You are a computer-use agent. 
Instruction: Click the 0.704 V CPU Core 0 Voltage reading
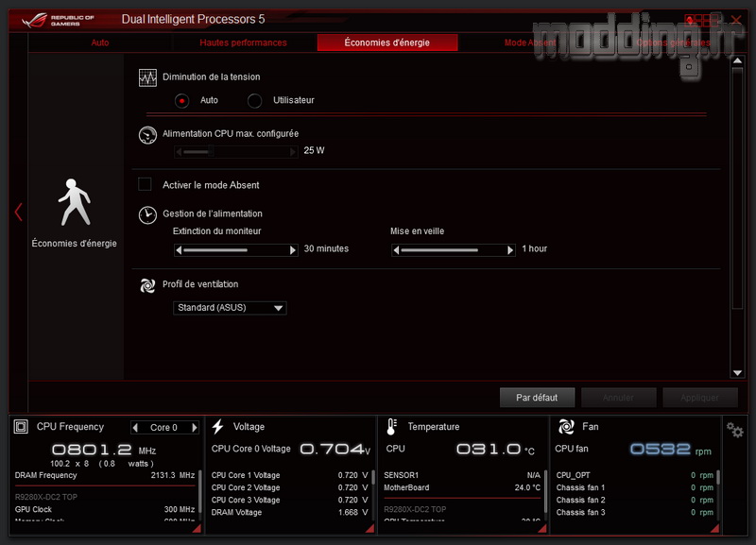(335, 450)
